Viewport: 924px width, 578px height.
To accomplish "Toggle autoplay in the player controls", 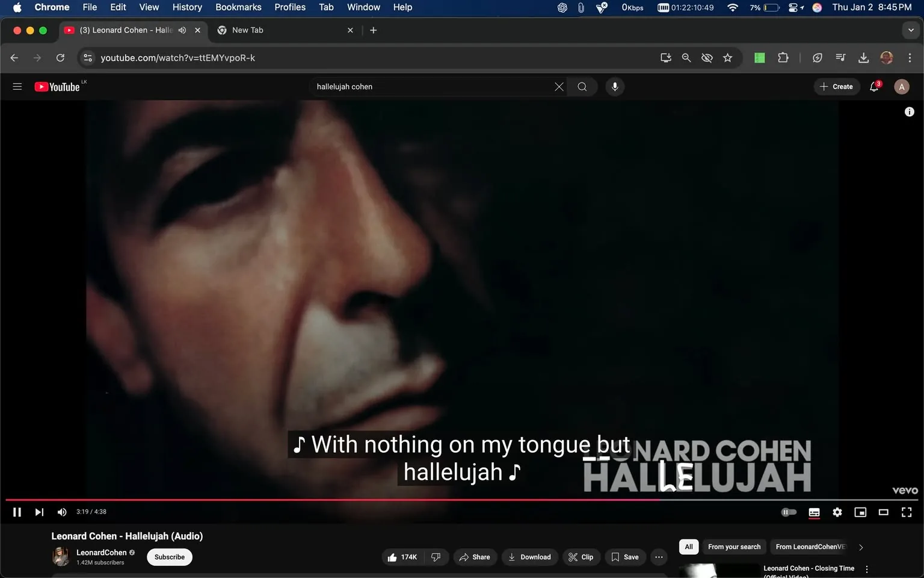I will point(788,512).
